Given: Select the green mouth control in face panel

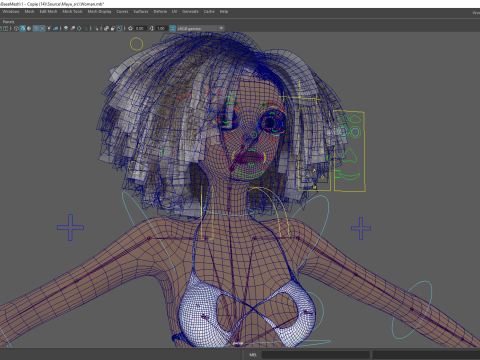Looking at the screenshot, I should pos(348,175).
